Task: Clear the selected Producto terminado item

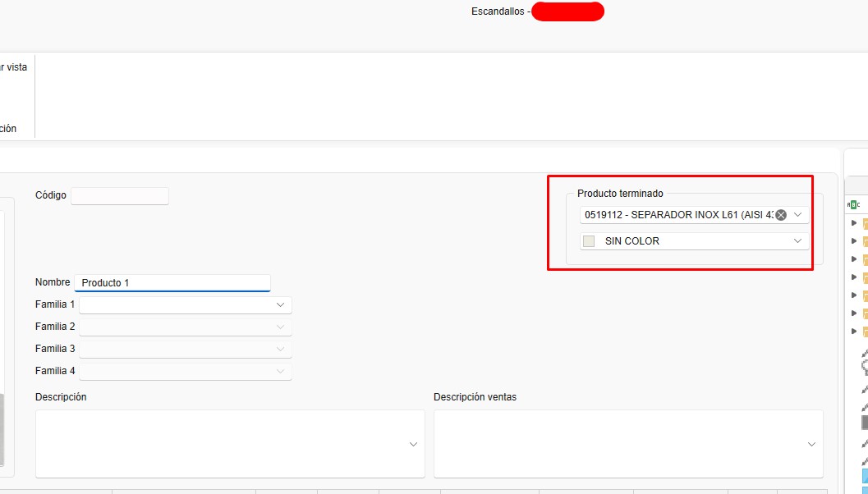Action: (x=781, y=215)
